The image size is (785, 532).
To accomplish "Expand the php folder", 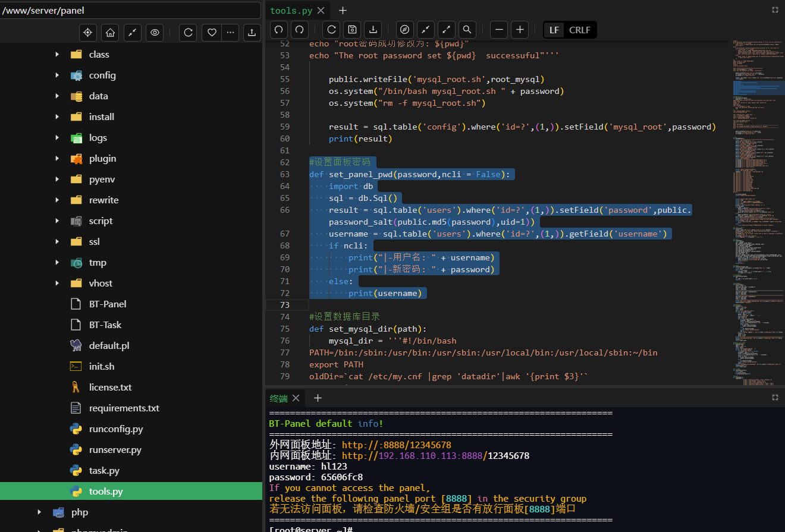I will point(39,512).
